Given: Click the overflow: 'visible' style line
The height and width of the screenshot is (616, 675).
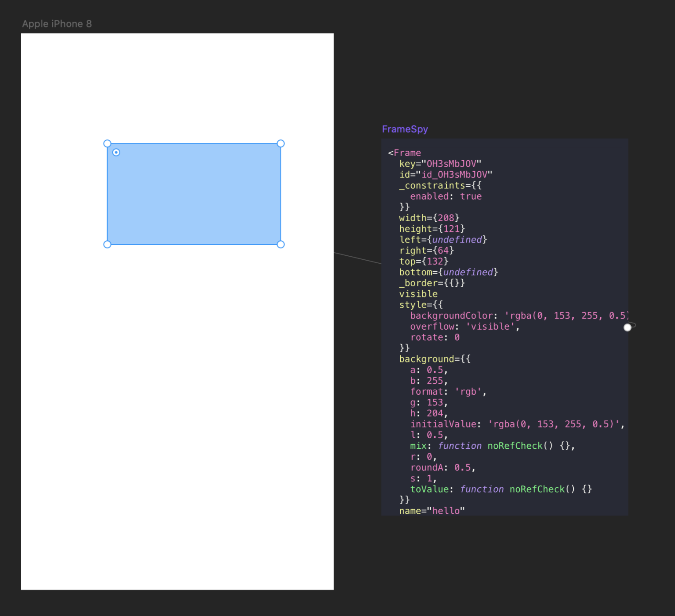Looking at the screenshot, I should coord(465,327).
